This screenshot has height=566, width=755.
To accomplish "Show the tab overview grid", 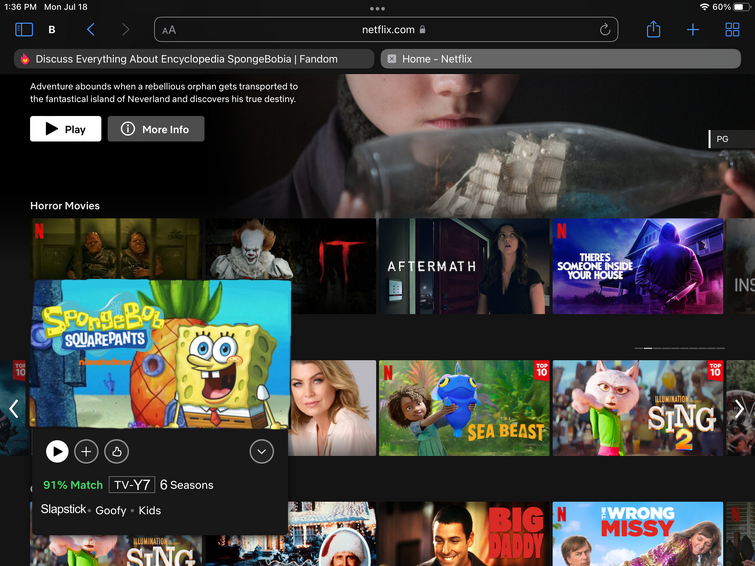I will (732, 30).
